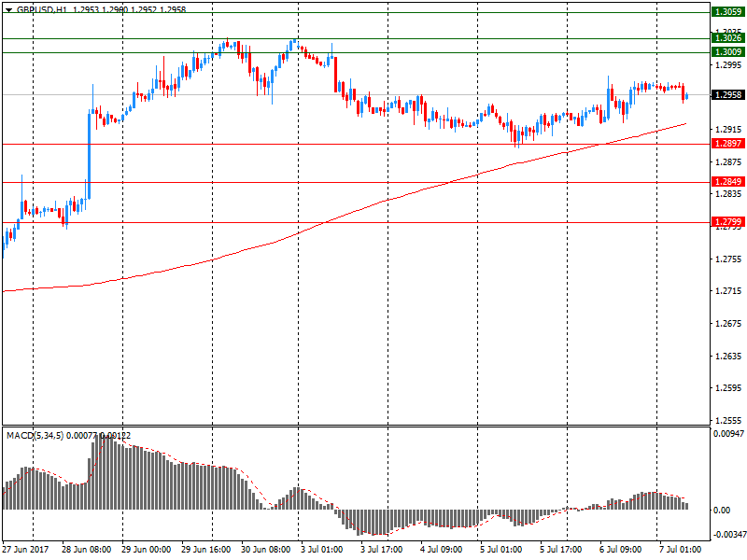Viewport: 747px width, 560px height.
Task: Select the GBPUSD,H1 chart title text
Action: (42, 9)
